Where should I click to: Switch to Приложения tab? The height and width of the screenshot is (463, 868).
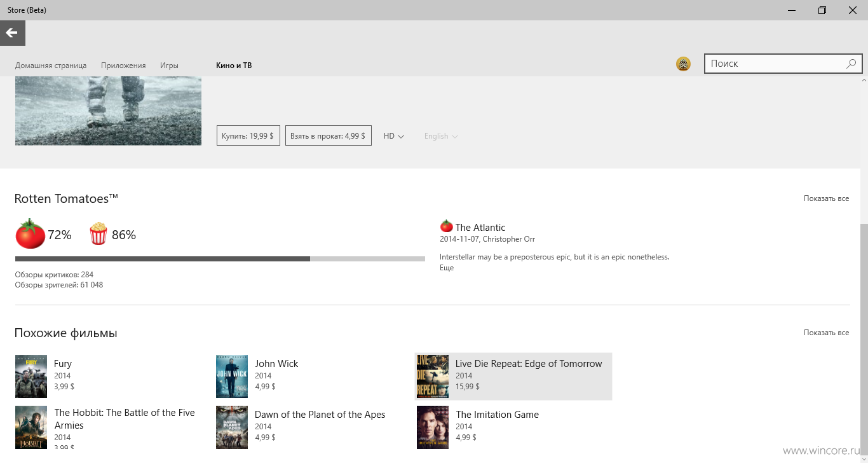point(123,66)
